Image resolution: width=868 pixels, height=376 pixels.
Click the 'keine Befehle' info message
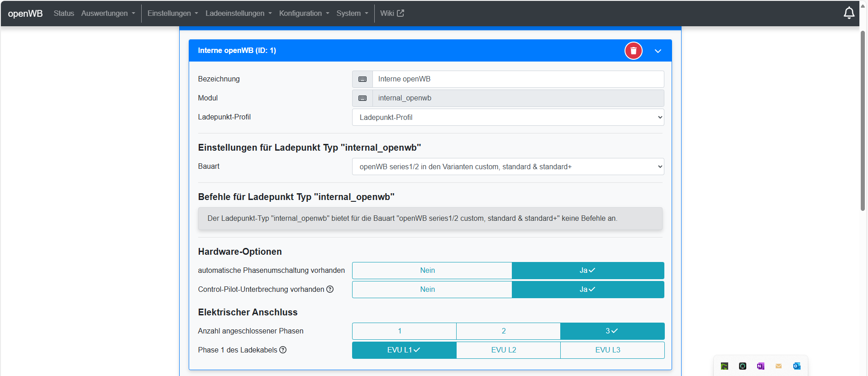430,219
